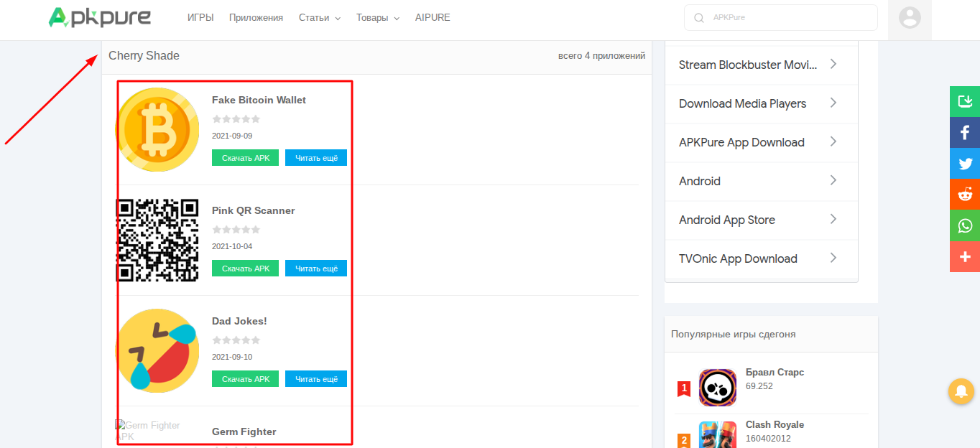The width and height of the screenshot is (980, 448).
Task: Click the search magnifier icon
Action: [698, 18]
